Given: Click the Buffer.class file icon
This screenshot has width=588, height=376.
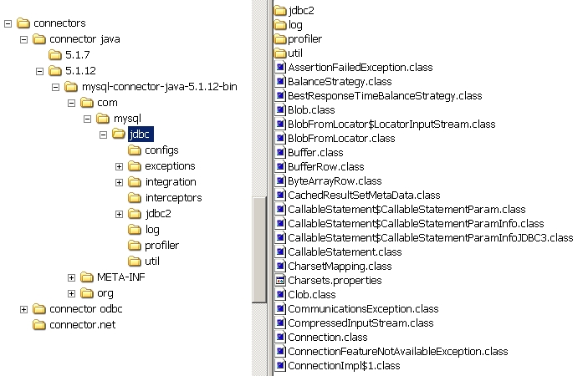Looking at the screenshot, I should (280, 153).
